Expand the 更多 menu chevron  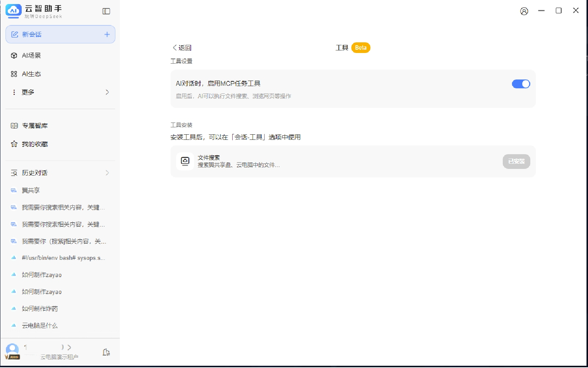coord(107,92)
